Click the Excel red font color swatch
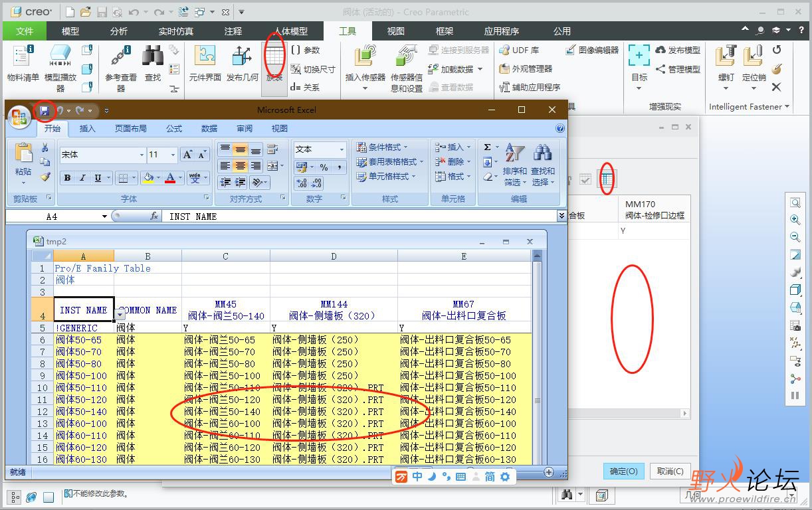 [x=170, y=178]
